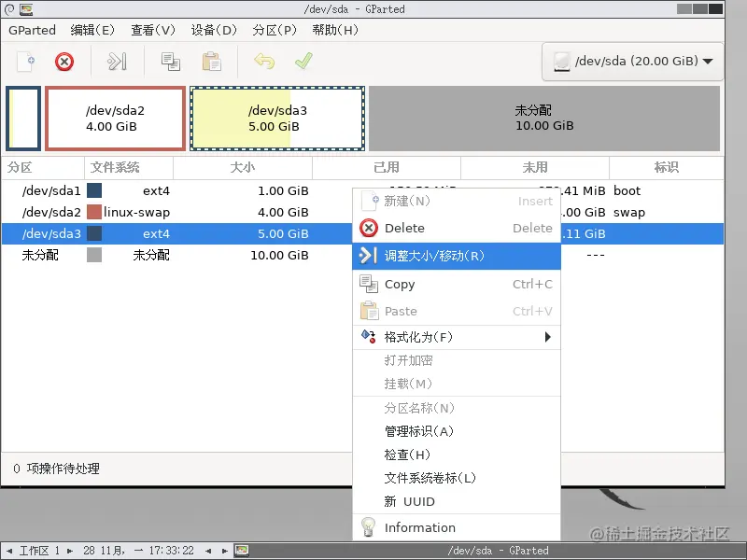The image size is (747, 560).
Task: Open the 帮助(H) menu
Action: click(335, 30)
